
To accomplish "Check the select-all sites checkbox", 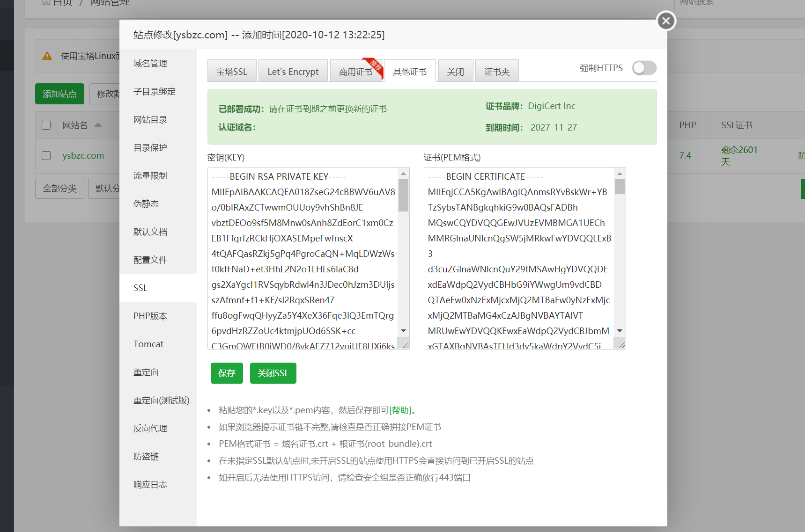I will 46,125.
